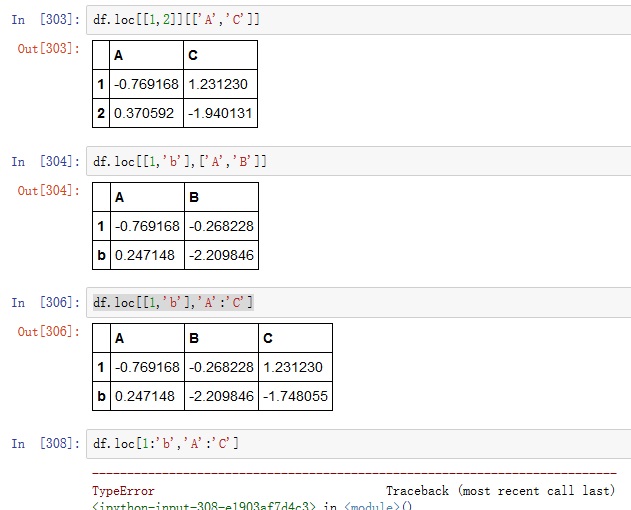This screenshot has height=510, width=631.
Task: Click value 0.370592 in Out[303] table
Action: 144,113
